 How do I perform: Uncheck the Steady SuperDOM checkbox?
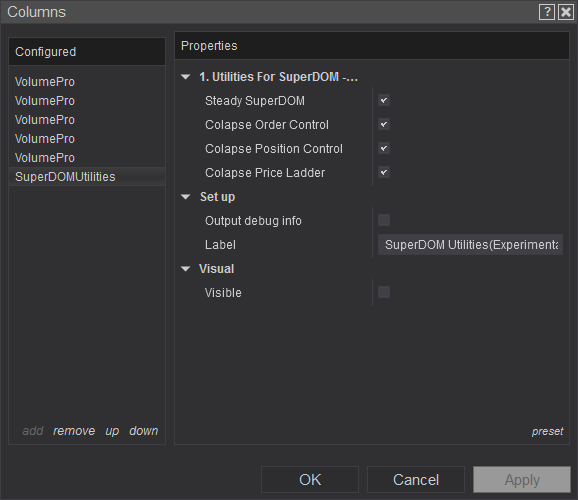coord(384,100)
